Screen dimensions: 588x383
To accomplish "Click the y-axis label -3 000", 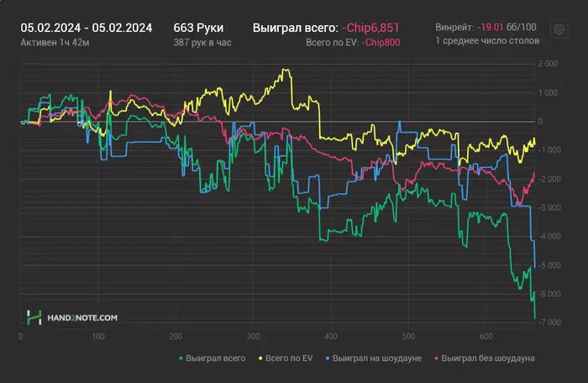I will tap(549, 207).
